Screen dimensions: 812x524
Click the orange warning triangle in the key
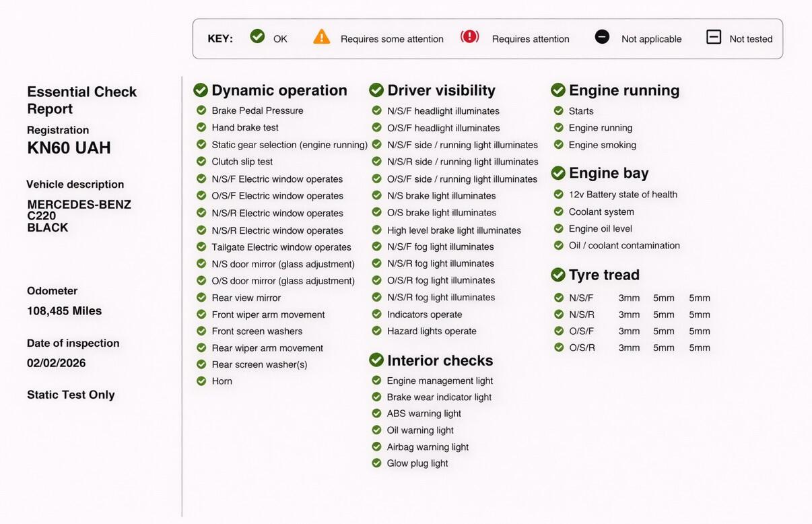coord(322,37)
